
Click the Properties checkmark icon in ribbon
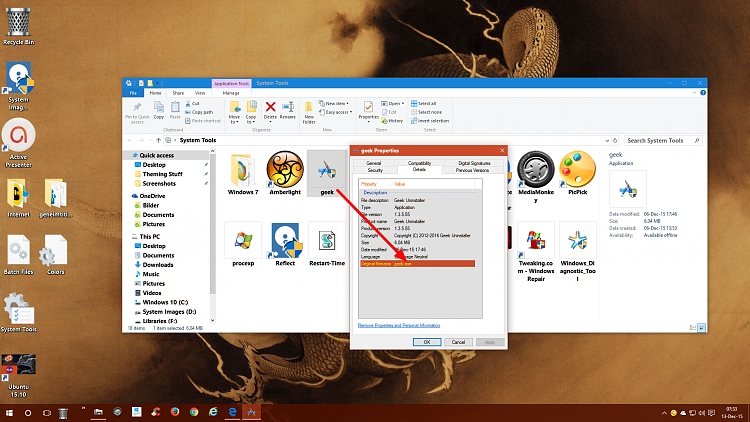(368, 107)
